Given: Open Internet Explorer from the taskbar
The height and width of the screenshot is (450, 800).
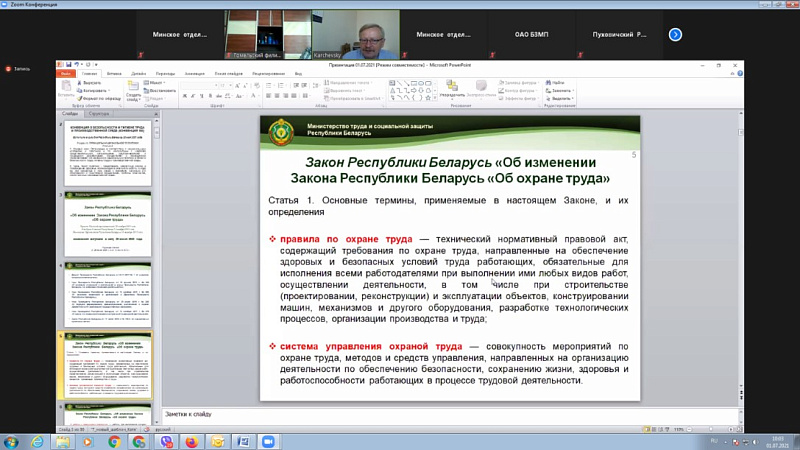Looking at the screenshot, I should tap(37, 442).
